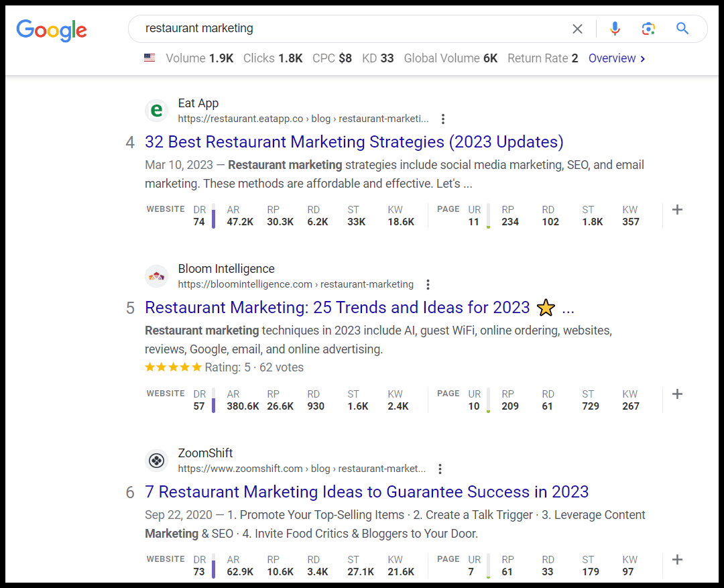Open the keyword Overview link

[x=617, y=58]
